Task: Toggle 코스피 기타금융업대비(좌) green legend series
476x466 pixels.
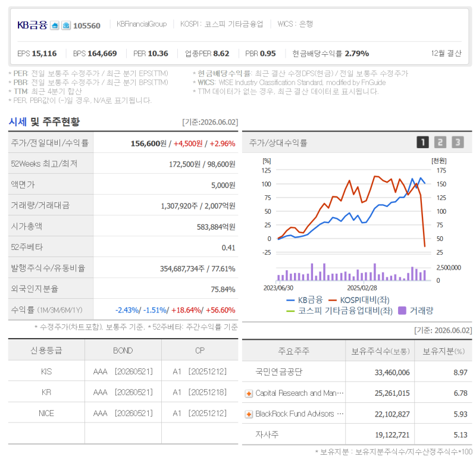Action: (x=339, y=311)
